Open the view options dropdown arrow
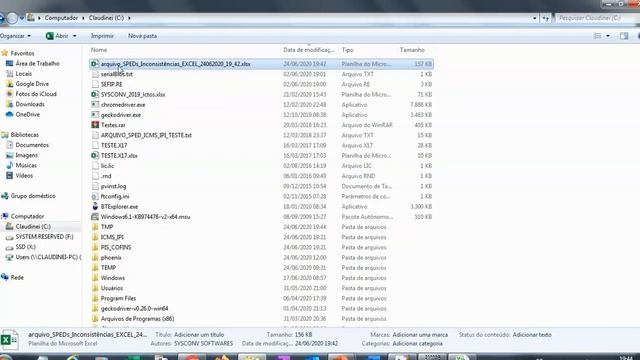Viewport: 640px width, 360px height. (608, 36)
